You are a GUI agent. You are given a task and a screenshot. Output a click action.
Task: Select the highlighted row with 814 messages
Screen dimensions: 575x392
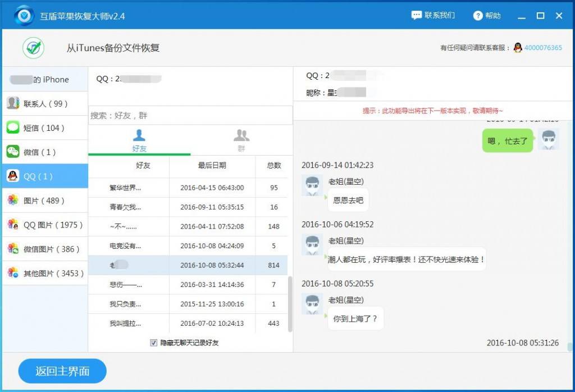tap(188, 266)
